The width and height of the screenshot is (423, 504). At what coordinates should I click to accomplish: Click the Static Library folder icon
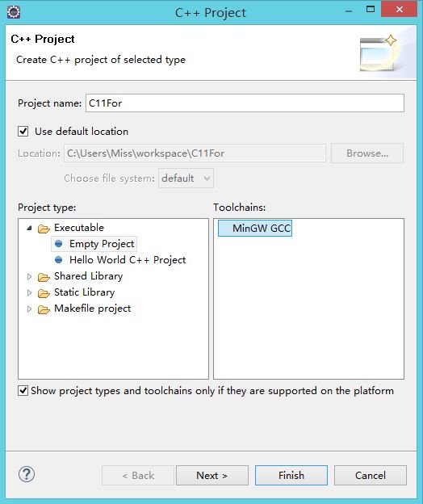[x=44, y=293]
